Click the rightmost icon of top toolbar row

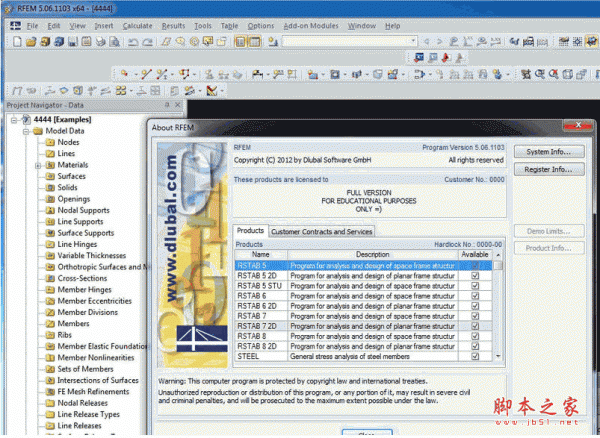pos(592,41)
